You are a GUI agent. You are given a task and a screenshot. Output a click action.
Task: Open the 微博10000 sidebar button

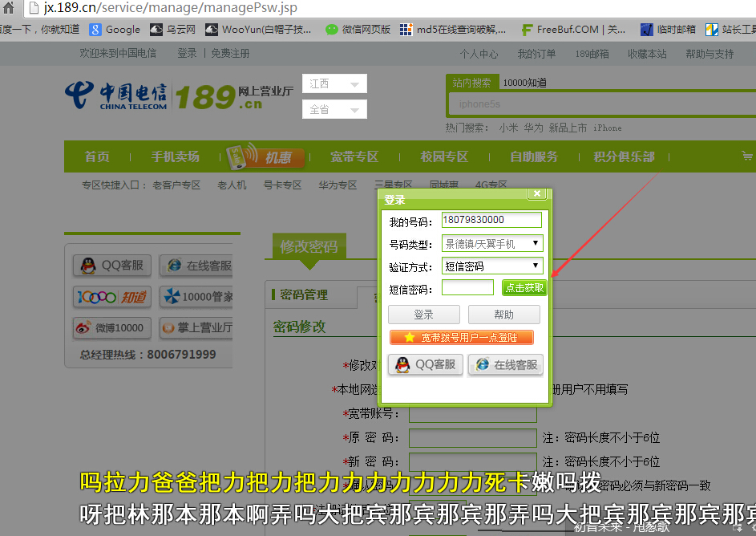[112, 327]
